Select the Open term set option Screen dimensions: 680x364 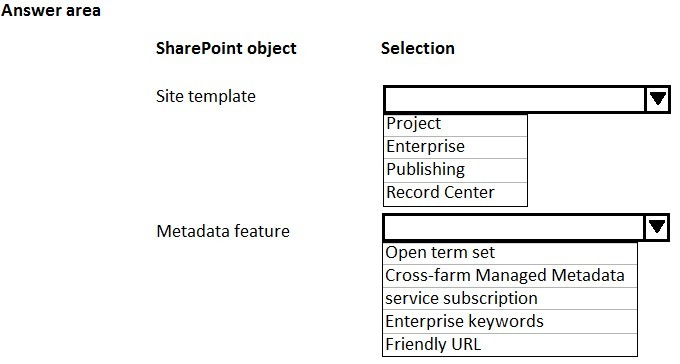pyautogui.click(x=510, y=253)
